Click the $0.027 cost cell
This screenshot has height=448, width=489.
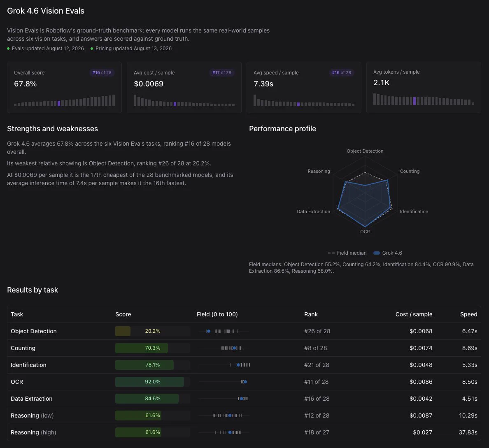[423, 432]
